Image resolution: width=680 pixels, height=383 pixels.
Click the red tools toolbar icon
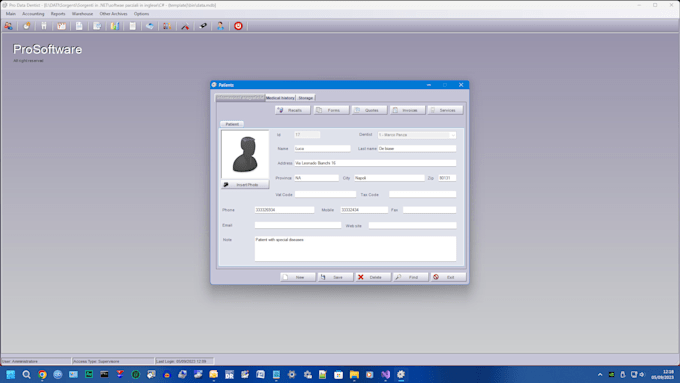pos(185,26)
